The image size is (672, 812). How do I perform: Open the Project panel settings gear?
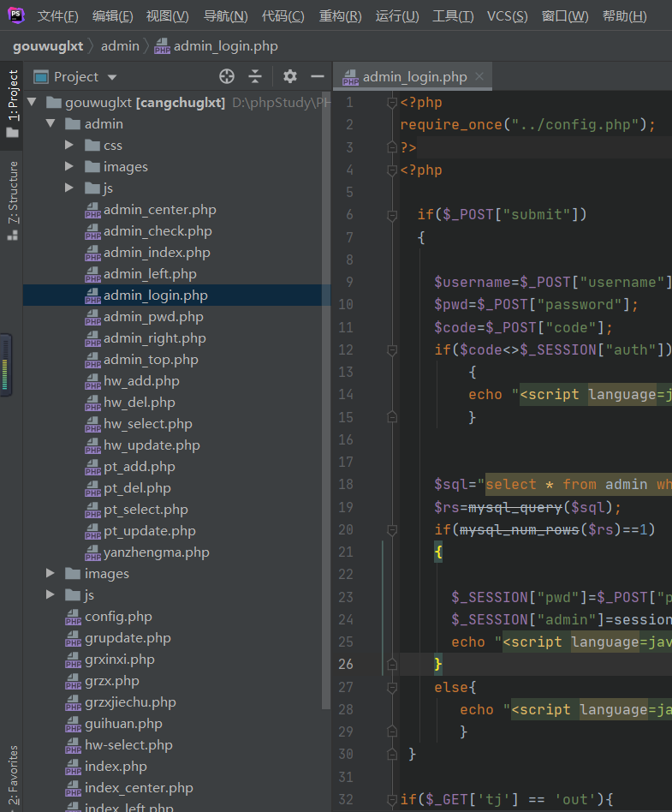click(x=290, y=76)
